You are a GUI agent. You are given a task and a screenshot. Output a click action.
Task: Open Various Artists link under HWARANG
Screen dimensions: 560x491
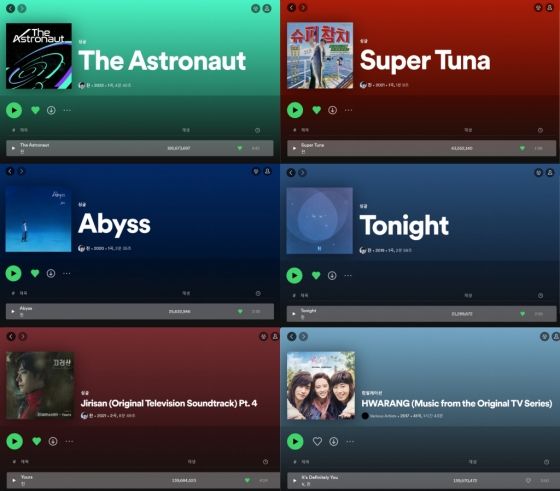click(x=382, y=416)
